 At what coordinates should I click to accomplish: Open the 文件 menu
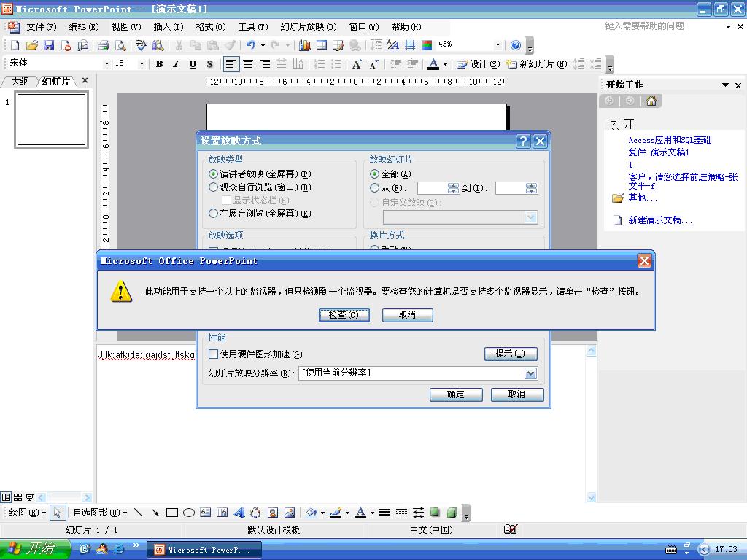41,27
